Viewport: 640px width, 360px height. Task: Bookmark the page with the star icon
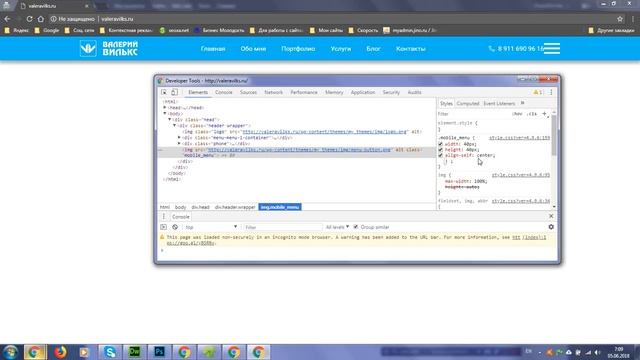[x=620, y=19]
